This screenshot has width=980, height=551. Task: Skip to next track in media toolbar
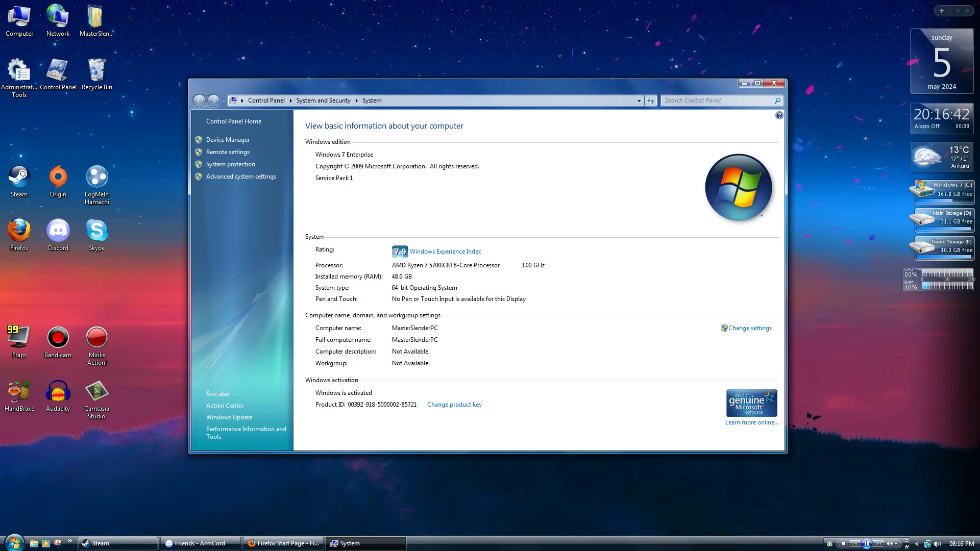(x=878, y=543)
